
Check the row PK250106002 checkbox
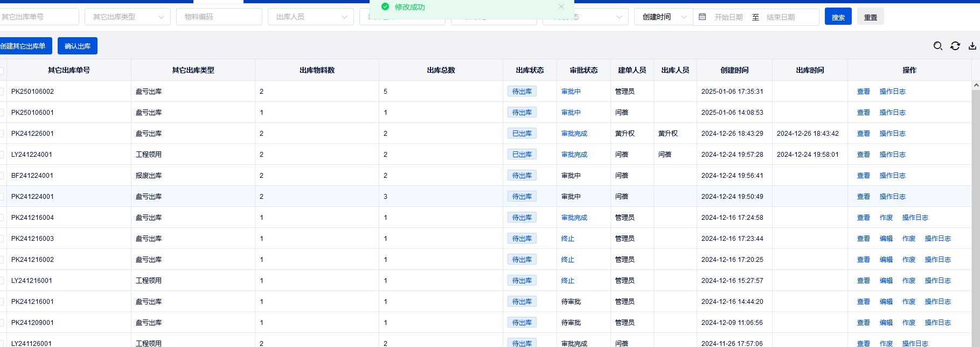click(x=2, y=92)
